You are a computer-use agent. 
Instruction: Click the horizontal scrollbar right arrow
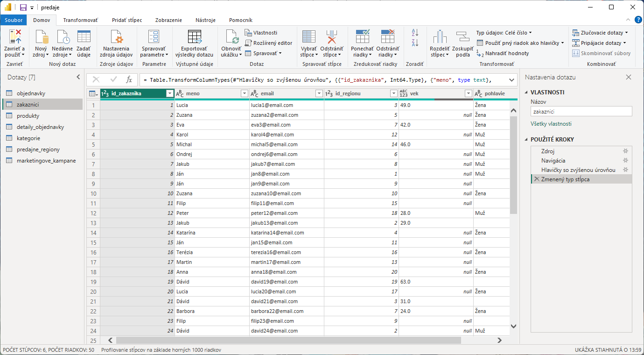click(x=500, y=341)
